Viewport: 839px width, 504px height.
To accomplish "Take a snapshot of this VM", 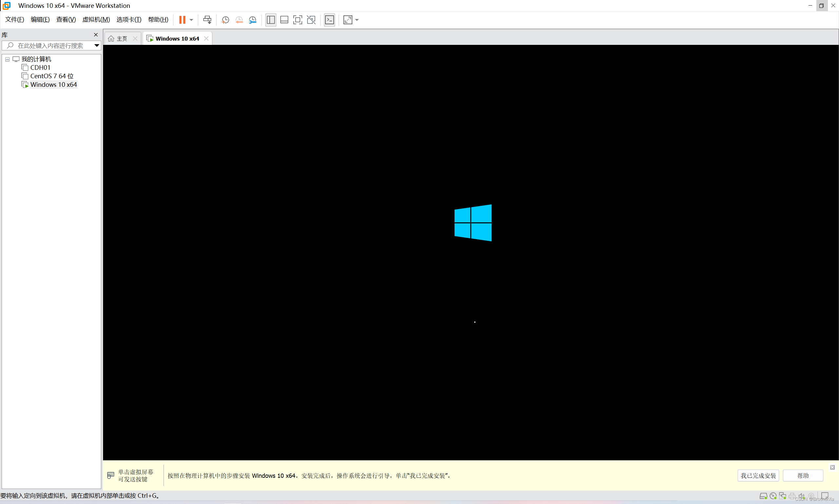I will pyautogui.click(x=225, y=20).
